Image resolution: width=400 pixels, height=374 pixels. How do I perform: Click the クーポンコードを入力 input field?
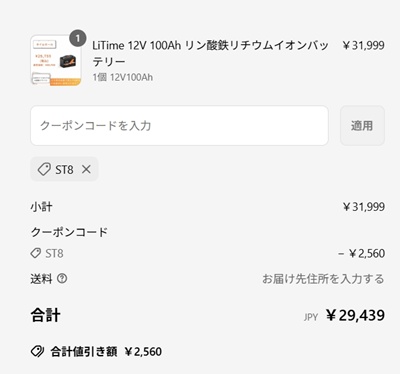coord(179,126)
